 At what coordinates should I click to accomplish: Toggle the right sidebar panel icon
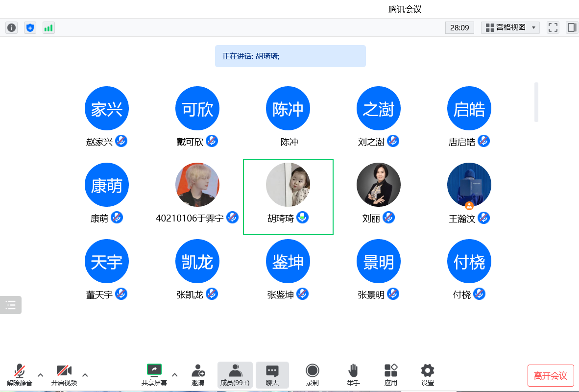(572, 27)
